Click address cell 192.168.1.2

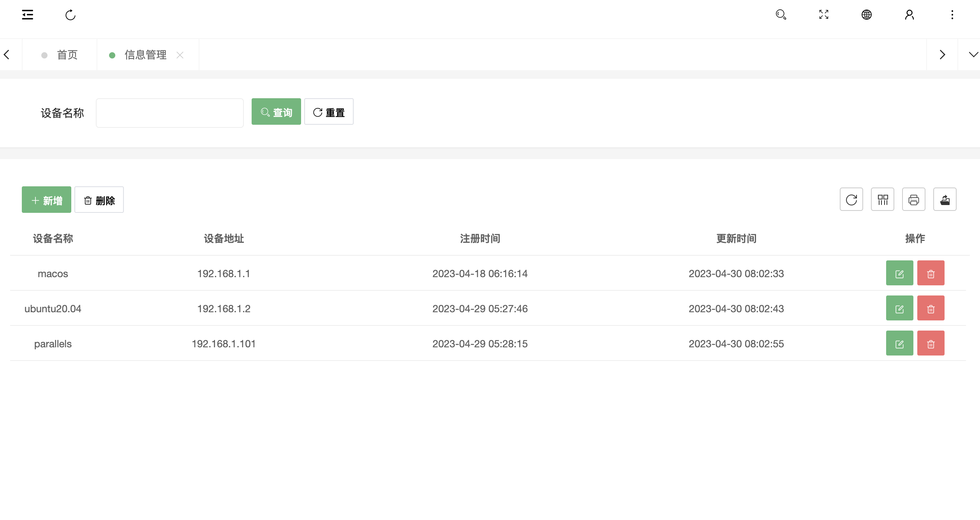224,309
